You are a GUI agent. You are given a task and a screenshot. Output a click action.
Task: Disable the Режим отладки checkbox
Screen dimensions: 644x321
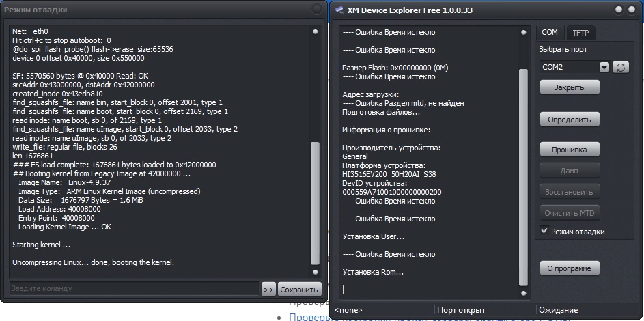544,232
